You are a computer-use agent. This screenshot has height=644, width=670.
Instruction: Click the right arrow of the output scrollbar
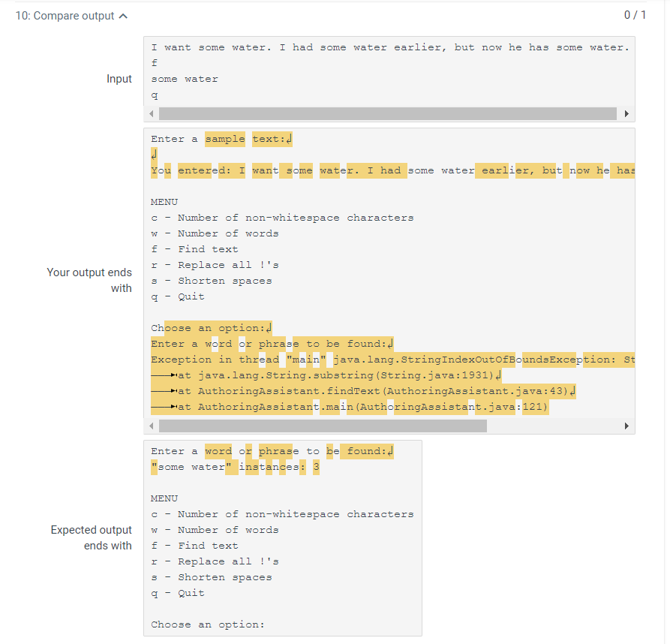pyautogui.click(x=626, y=426)
